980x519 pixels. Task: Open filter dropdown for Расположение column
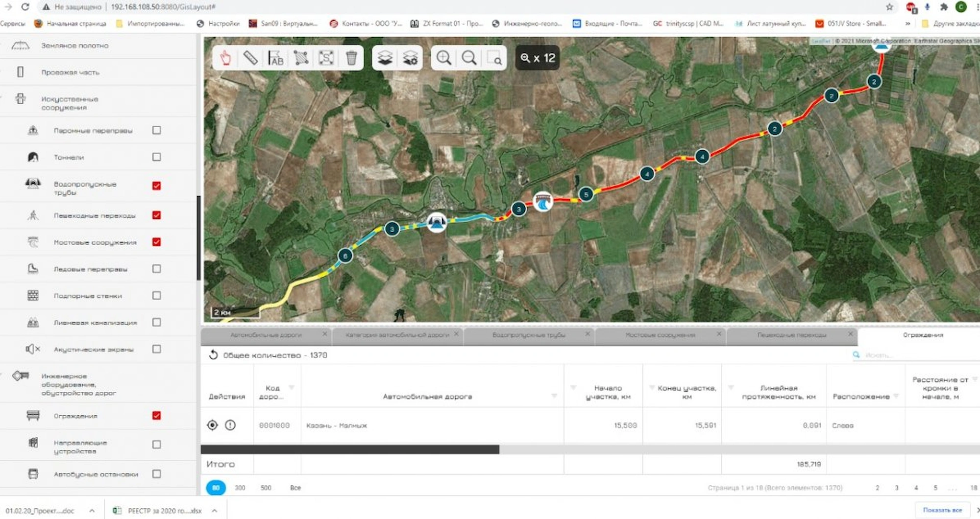[896, 396]
